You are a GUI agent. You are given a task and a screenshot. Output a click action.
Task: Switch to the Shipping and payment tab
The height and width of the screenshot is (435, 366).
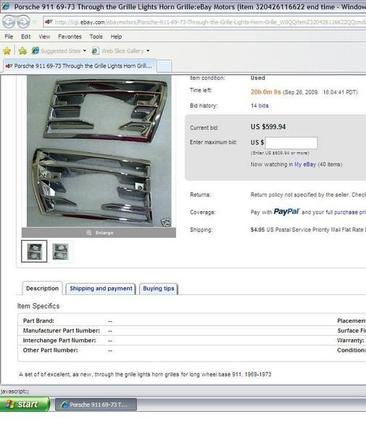click(x=101, y=289)
